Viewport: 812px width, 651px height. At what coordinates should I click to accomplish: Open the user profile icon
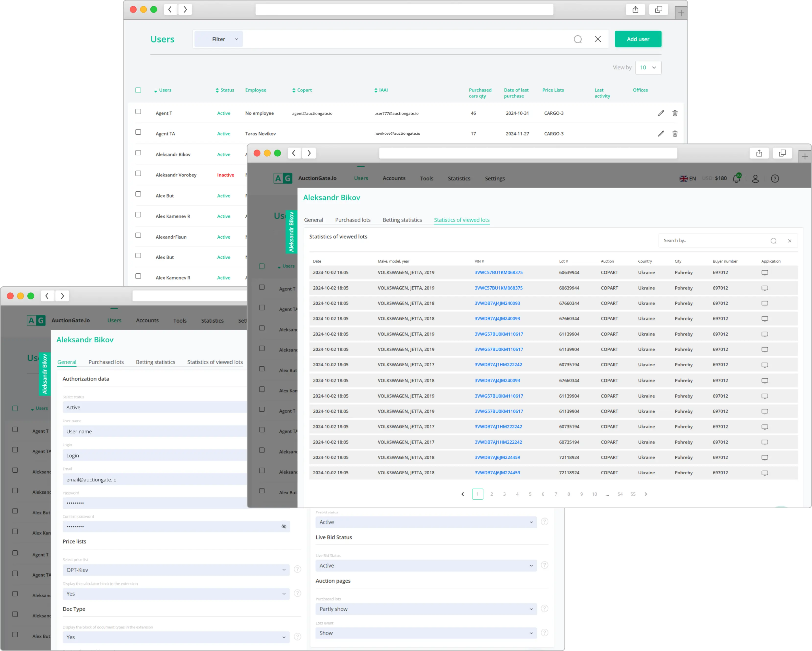(x=755, y=178)
